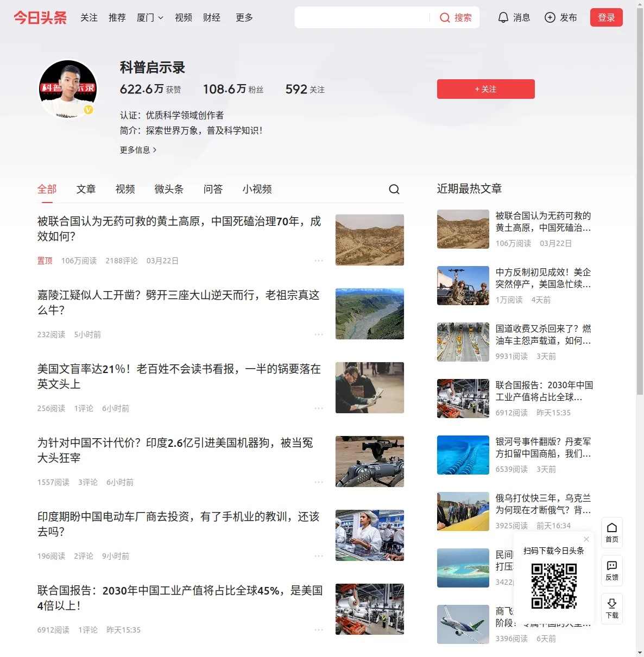Click the gold verified badge on avatar
The height and width of the screenshot is (657, 644).
coord(89,110)
